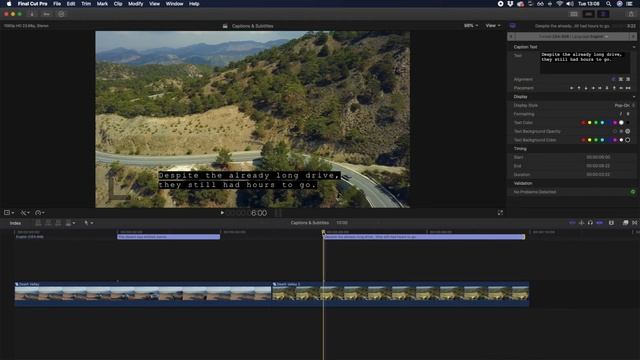This screenshot has width=640, height=360.
Task: Toggle timeline audio skimming
Action: [581, 223]
